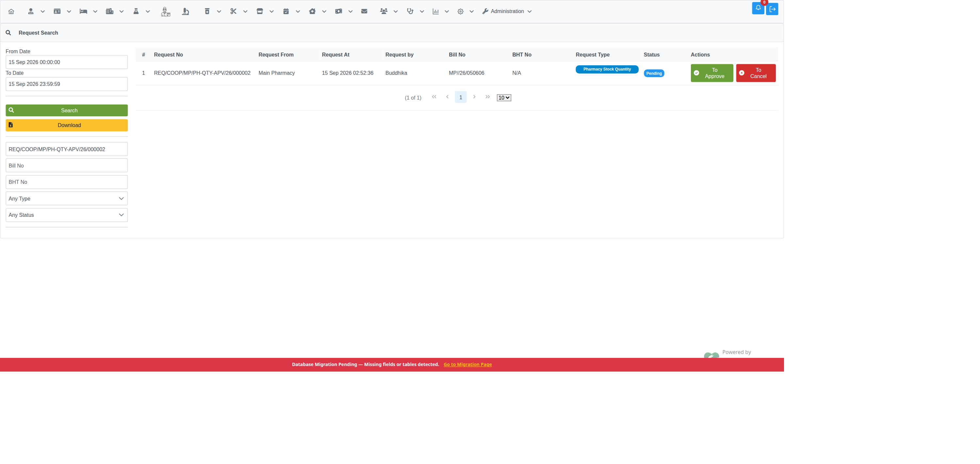Click the Pharmacy Stock Quantity badge

click(x=607, y=69)
